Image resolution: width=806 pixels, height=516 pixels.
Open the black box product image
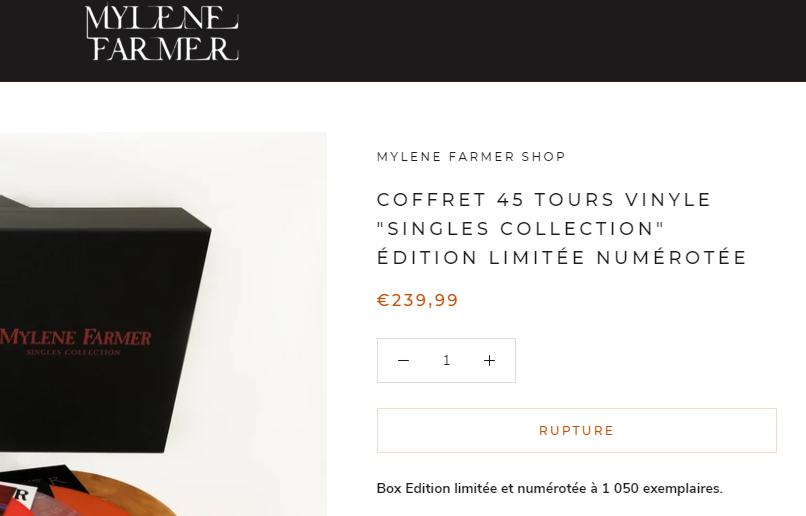163,324
